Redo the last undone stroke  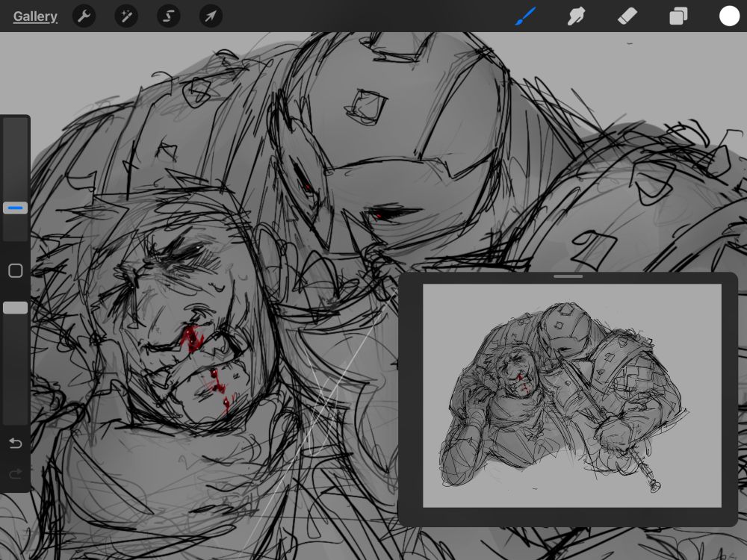15,474
